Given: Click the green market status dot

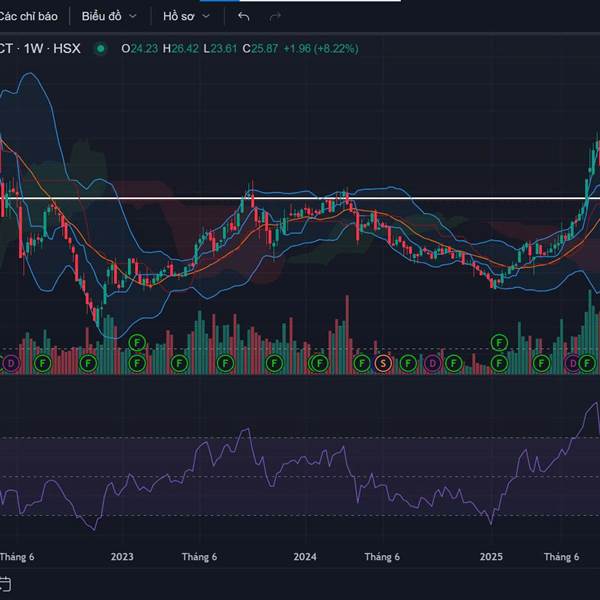Looking at the screenshot, I should pyautogui.click(x=100, y=48).
